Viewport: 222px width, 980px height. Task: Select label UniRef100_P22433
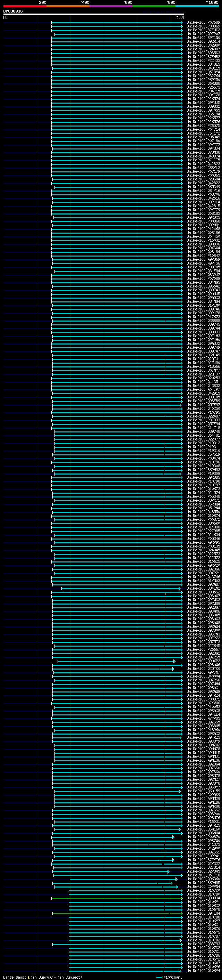203,61
